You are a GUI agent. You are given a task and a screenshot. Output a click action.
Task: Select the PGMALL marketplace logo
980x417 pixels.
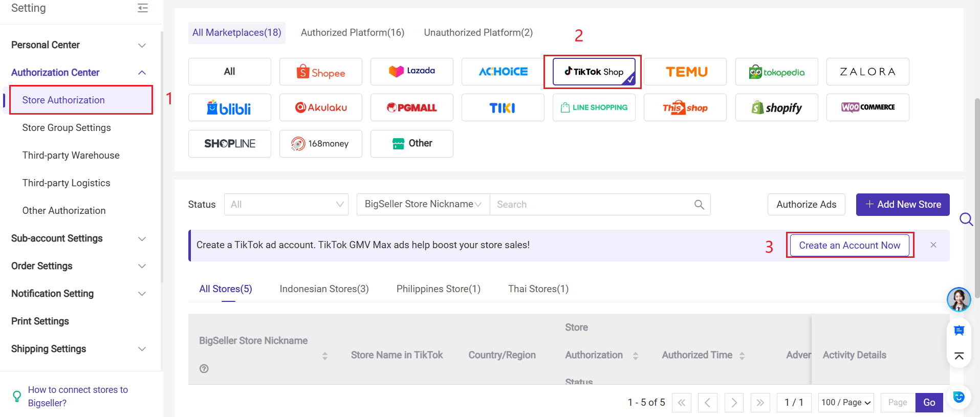tap(412, 107)
